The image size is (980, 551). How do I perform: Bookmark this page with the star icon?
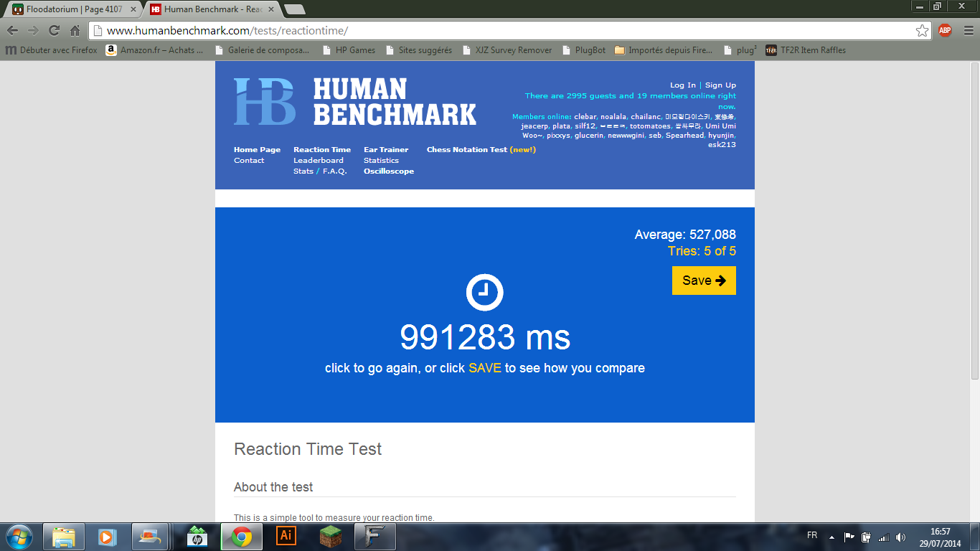click(922, 31)
